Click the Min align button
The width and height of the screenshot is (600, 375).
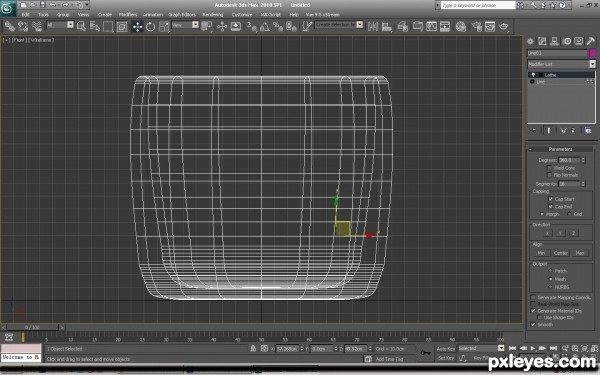coord(541,253)
